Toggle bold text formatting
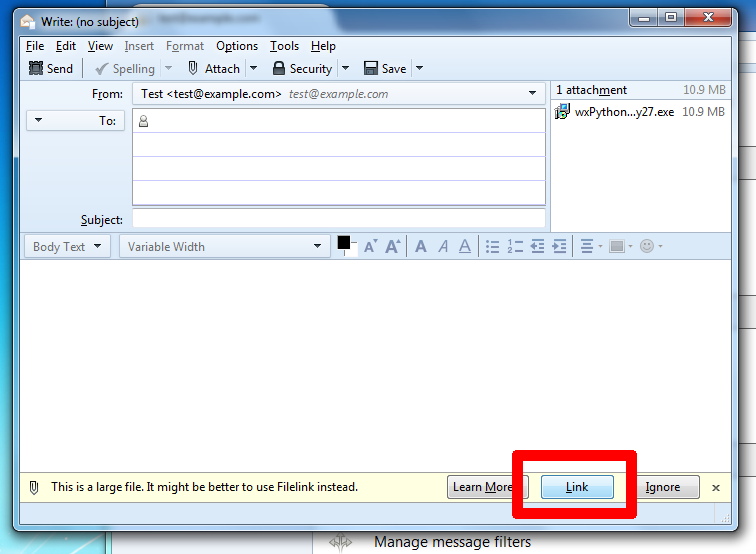Screen dimensions: 756x554 (x=420, y=246)
